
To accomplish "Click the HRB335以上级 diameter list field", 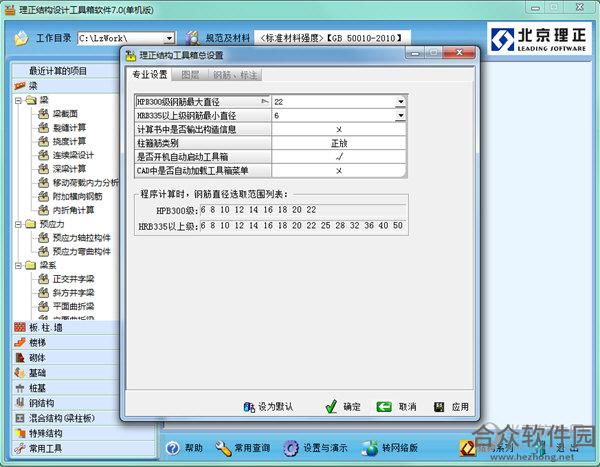I will (x=303, y=226).
